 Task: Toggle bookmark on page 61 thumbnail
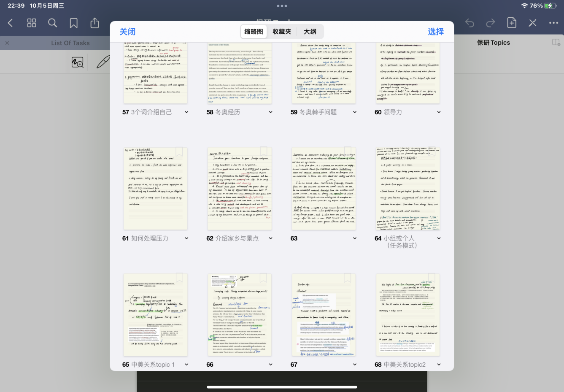[x=179, y=152]
